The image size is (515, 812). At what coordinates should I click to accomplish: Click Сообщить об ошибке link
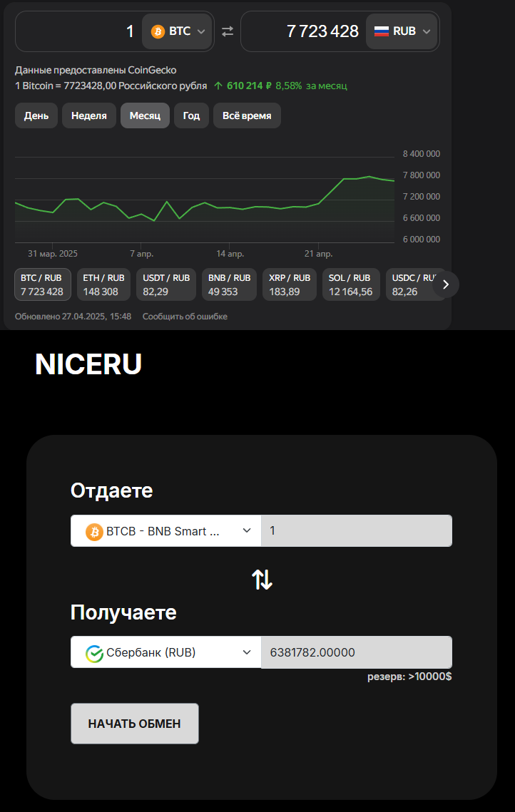coord(185,317)
